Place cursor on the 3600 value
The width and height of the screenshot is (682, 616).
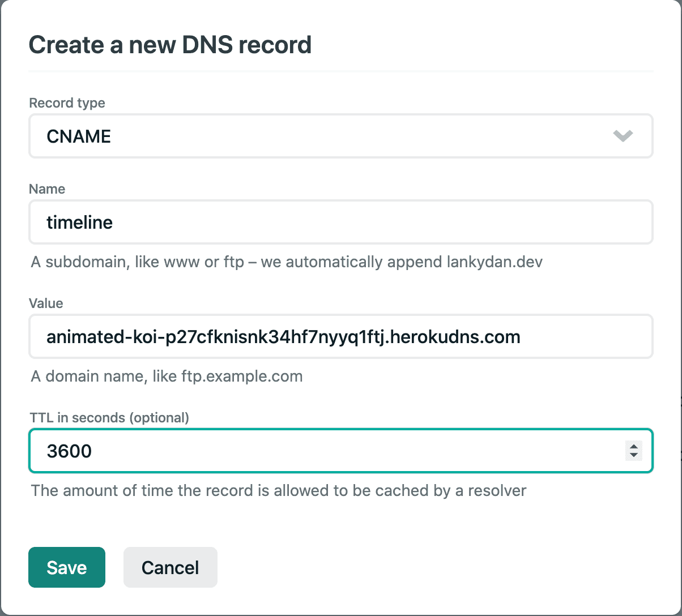click(69, 451)
